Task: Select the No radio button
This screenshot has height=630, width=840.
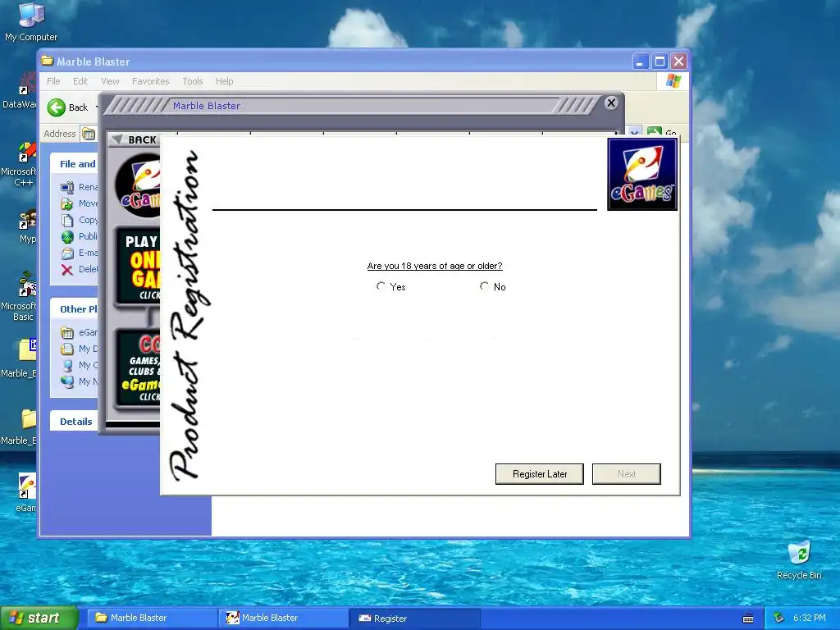Action: point(484,286)
